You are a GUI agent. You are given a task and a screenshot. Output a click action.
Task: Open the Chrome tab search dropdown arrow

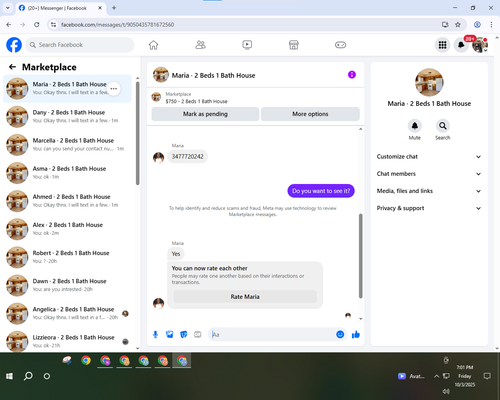[x=8, y=8]
